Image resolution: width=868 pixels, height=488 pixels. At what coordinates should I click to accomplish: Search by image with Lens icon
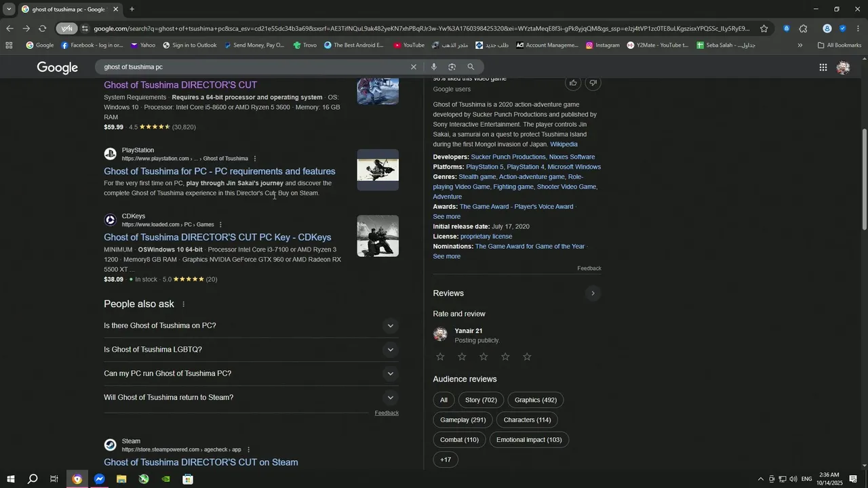click(x=452, y=67)
